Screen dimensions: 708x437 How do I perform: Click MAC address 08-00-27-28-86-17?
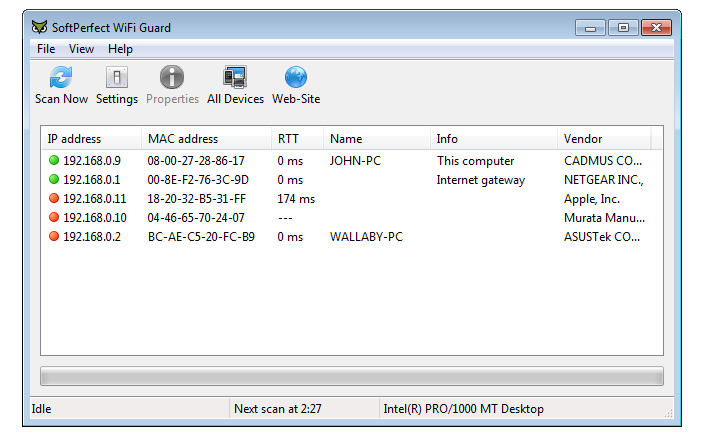click(196, 161)
